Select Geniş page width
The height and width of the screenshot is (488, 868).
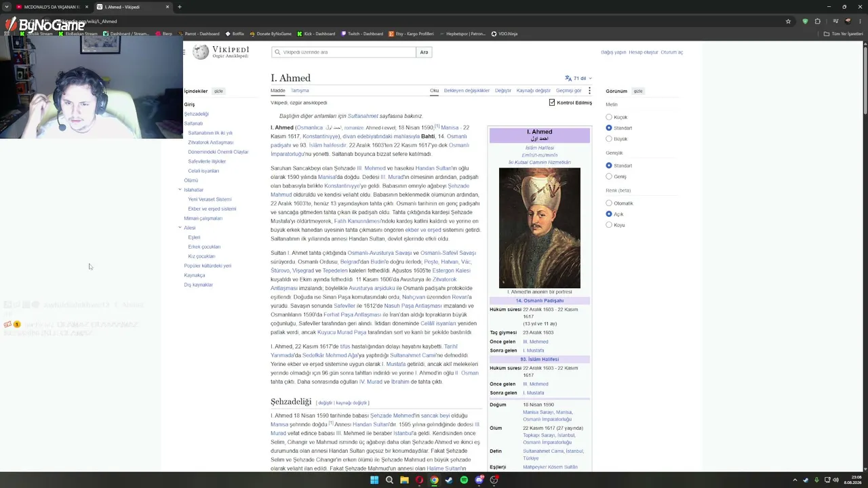coord(609,176)
